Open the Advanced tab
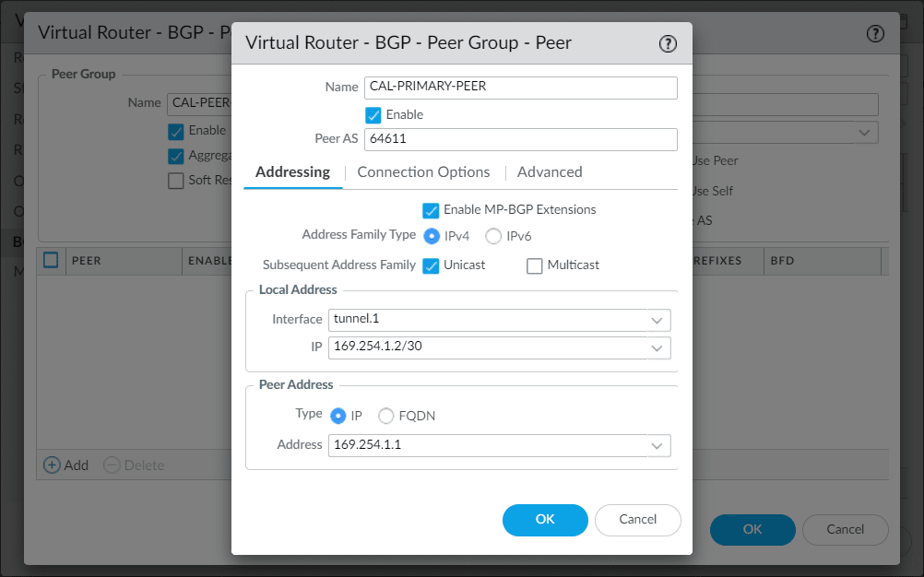 pos(550,171)
